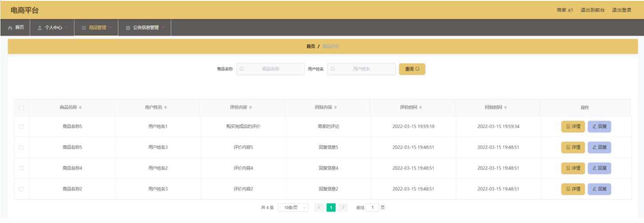Click cell 回复信息2
Image resolution: width=644 pixels, height=223 pixels.
point(328,189)
